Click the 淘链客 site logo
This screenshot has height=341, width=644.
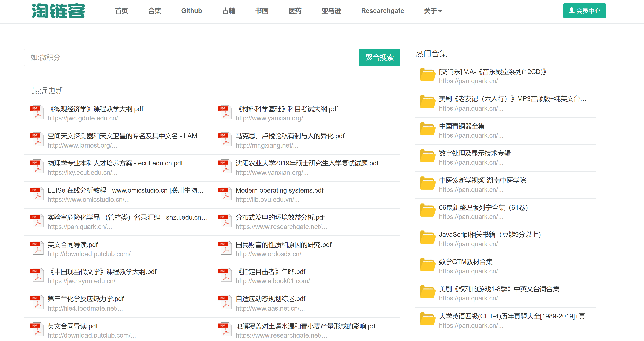point(58,11)
